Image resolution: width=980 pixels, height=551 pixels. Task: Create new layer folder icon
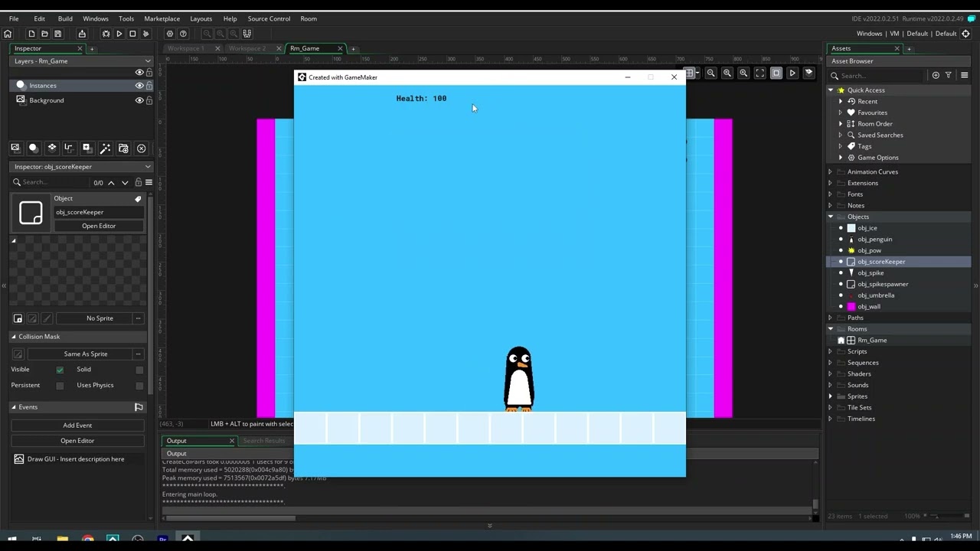tap(123, 148)
